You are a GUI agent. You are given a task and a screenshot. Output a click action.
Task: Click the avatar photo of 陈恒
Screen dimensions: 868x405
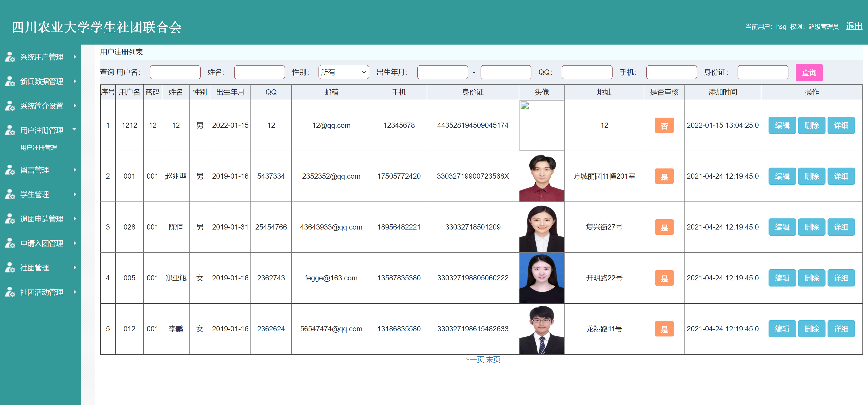[x=542, y=228]
